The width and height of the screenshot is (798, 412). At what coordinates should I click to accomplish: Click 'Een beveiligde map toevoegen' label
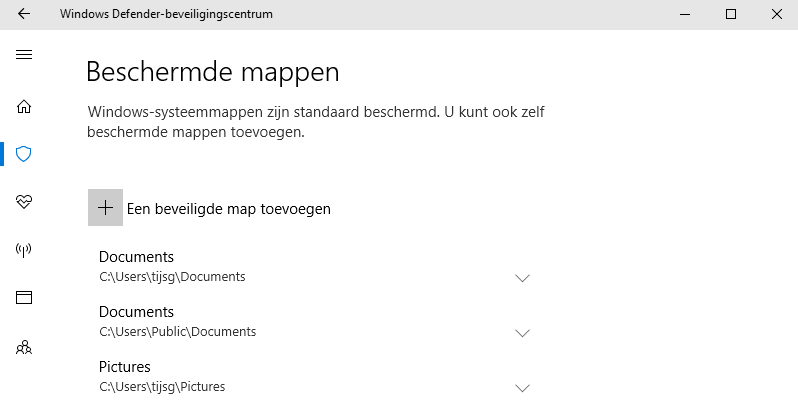coord(228,209)
